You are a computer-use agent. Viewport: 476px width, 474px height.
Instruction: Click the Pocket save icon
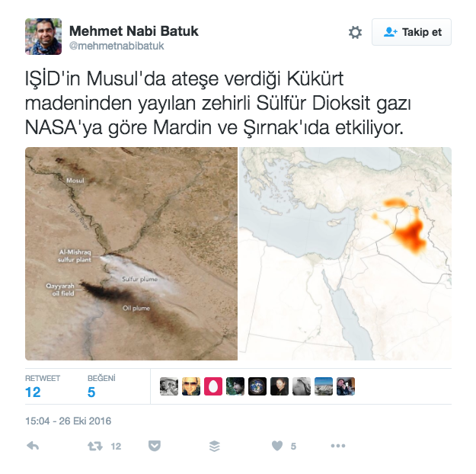click(x=155, y=446)
